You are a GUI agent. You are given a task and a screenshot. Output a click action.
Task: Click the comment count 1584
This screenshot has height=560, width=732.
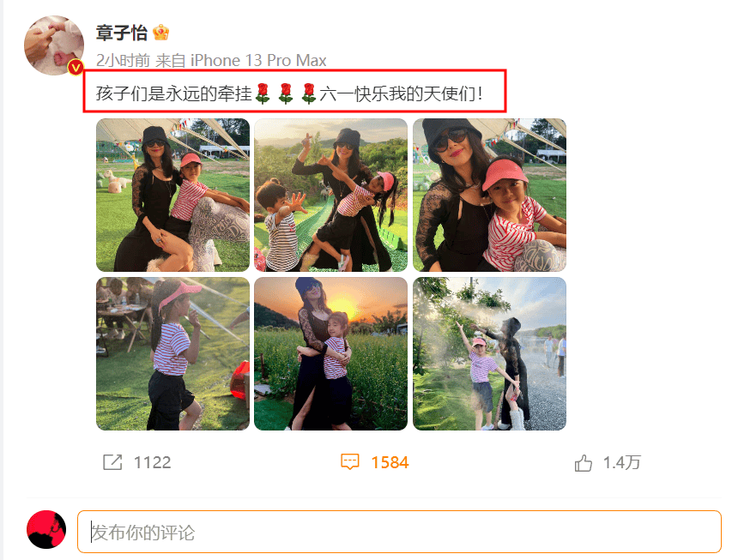(390, 462)
